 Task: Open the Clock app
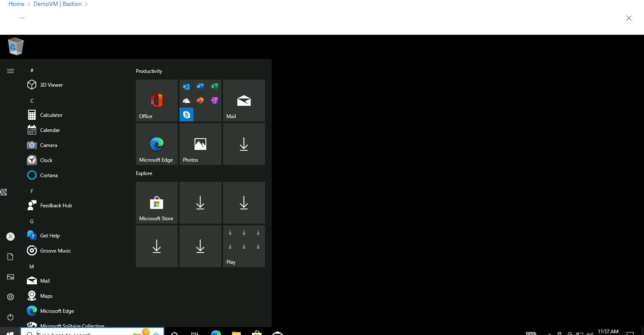[71, 160]
